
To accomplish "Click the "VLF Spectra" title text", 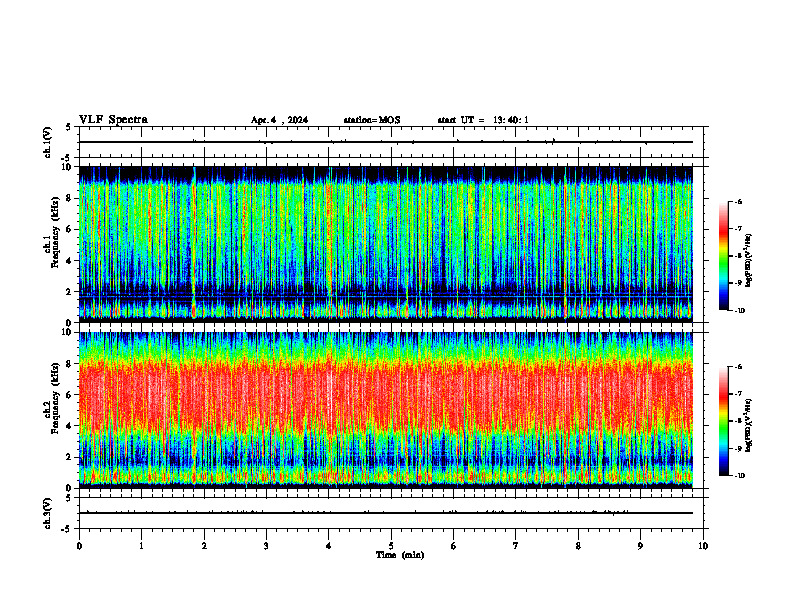I will 113,120.
